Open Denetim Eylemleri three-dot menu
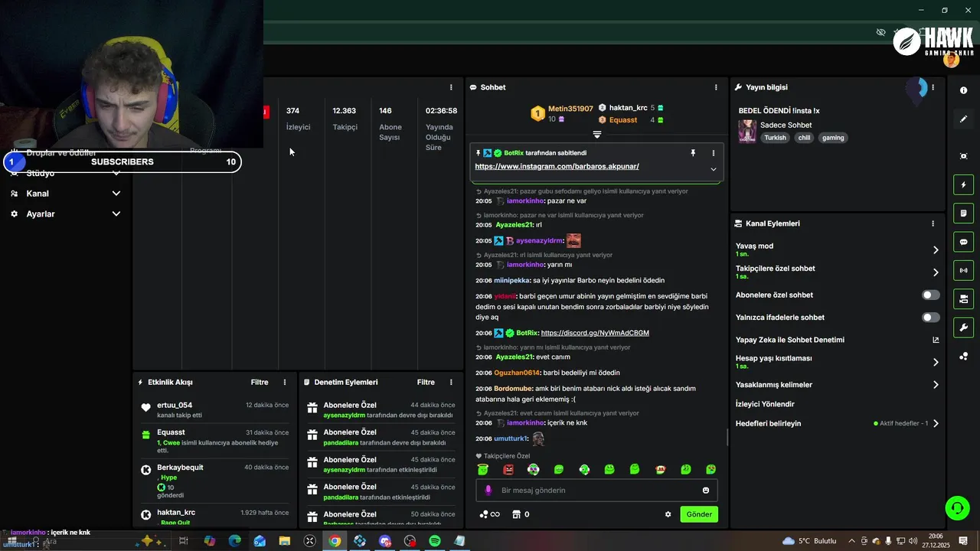Viewport: 980px width, 551px height. (451, 382)
